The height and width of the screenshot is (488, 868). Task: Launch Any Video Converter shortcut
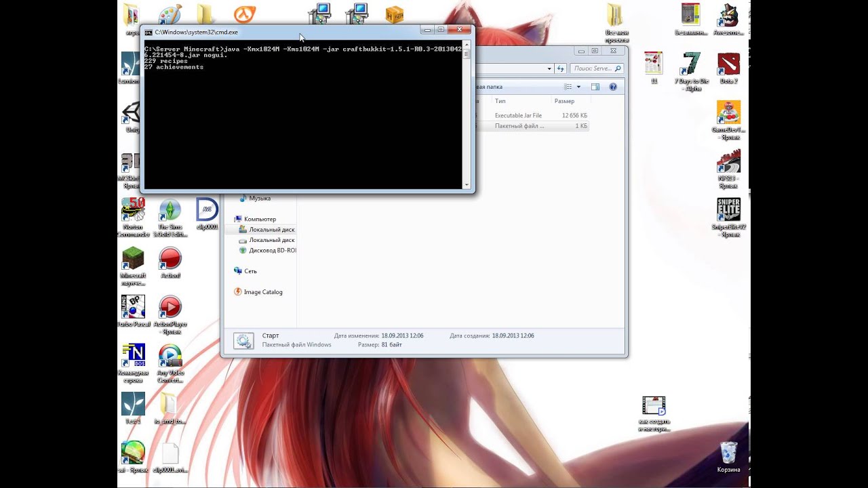click(x=170, y=363)
